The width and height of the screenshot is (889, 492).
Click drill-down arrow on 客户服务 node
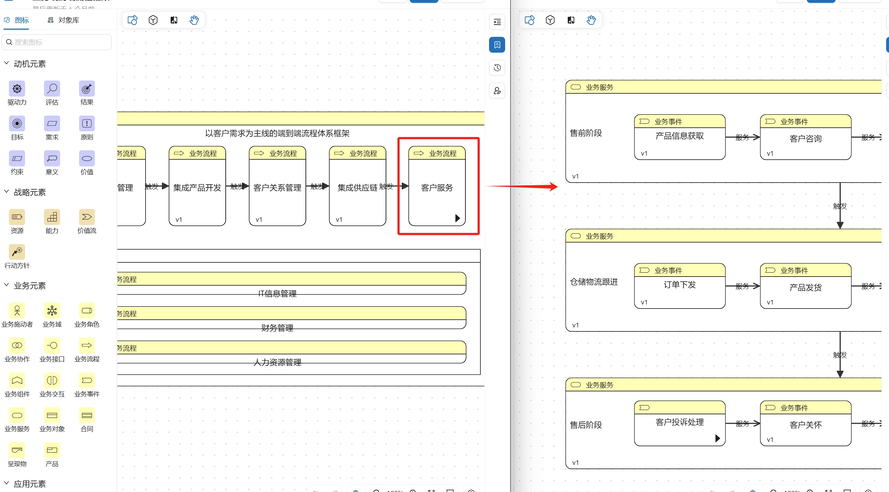[458, 218]
